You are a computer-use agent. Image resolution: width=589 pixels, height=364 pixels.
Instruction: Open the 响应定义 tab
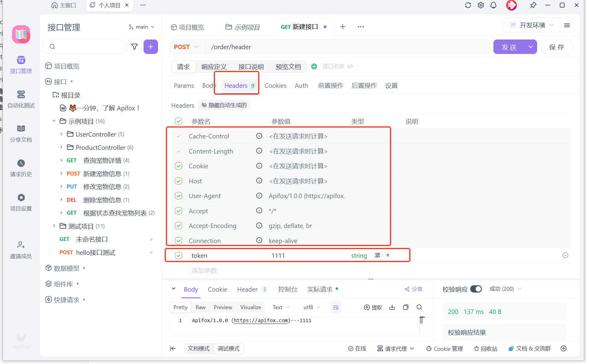coord(214,67)
